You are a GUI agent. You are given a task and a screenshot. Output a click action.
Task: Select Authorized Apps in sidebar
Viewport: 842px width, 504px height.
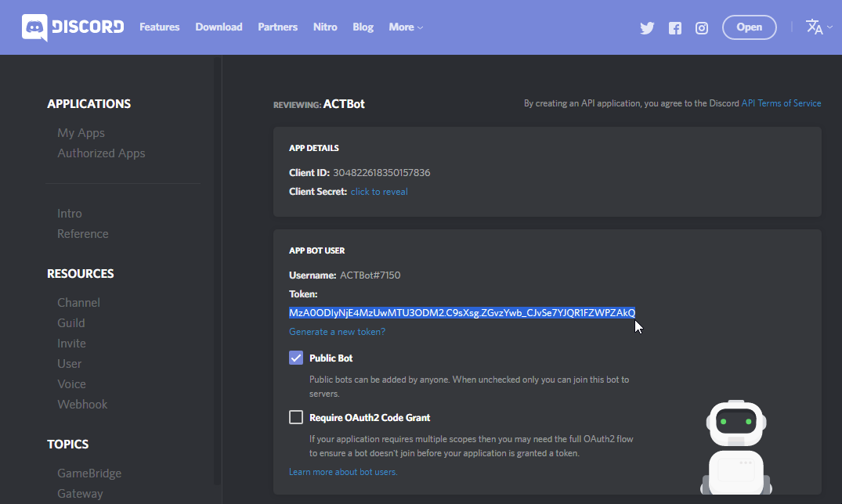coord(102,153)
